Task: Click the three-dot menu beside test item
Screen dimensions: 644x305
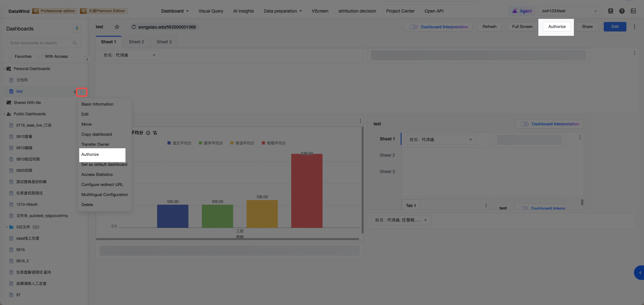Action: pos(81,92)
